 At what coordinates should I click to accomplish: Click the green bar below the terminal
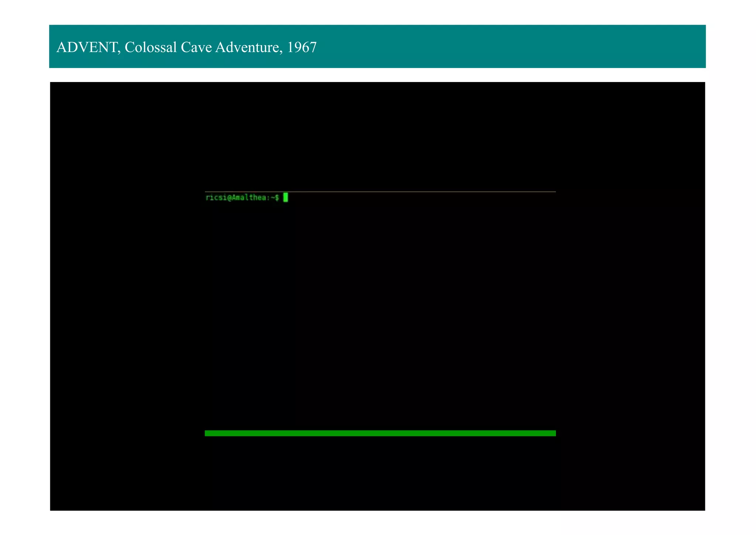click(380, 433)
